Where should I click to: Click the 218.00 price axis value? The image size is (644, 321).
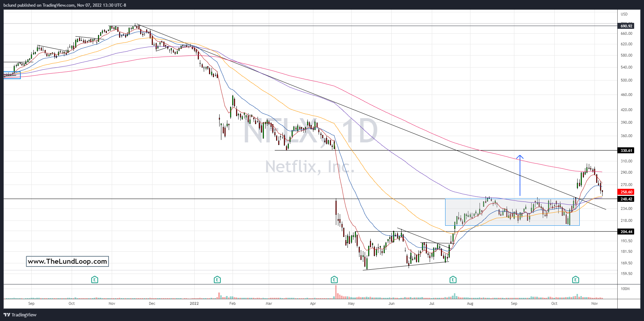point(626,220)
